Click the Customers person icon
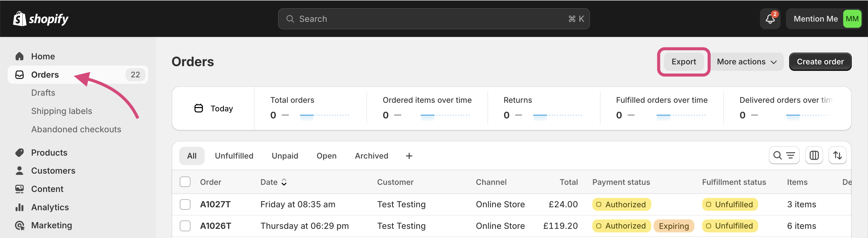 click(19, 171)
